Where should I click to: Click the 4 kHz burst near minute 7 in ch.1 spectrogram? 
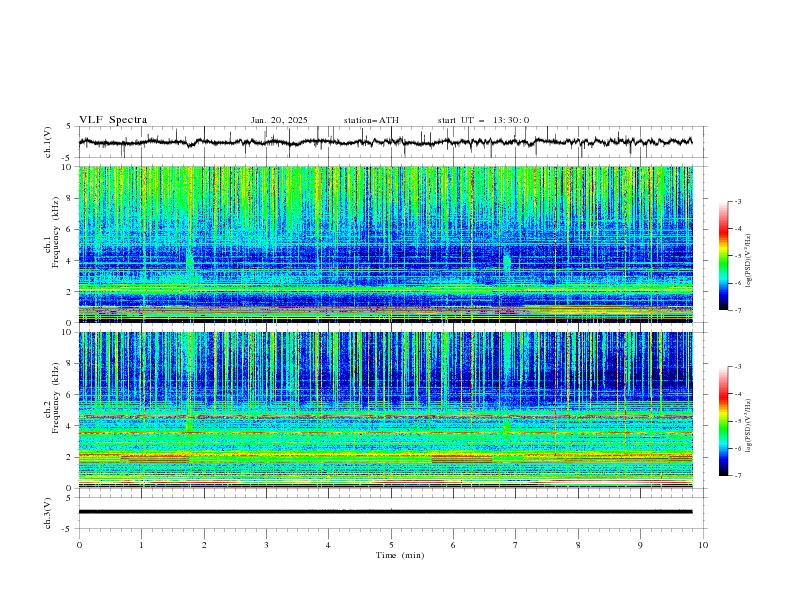[x=507, y=262]
